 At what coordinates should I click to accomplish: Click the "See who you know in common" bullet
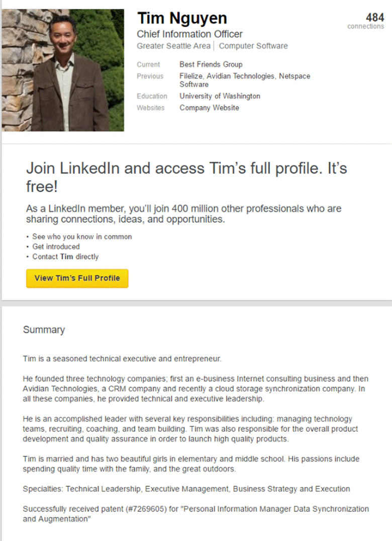[x=82, y=236]
